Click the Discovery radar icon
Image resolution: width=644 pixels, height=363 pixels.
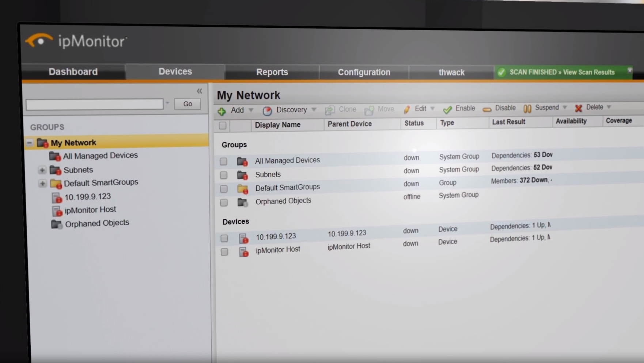267,111
